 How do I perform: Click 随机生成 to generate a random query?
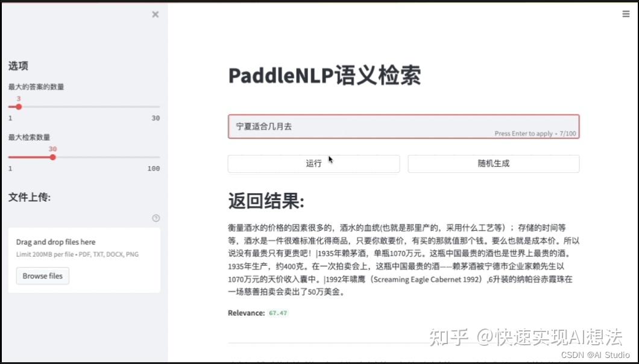493,163
